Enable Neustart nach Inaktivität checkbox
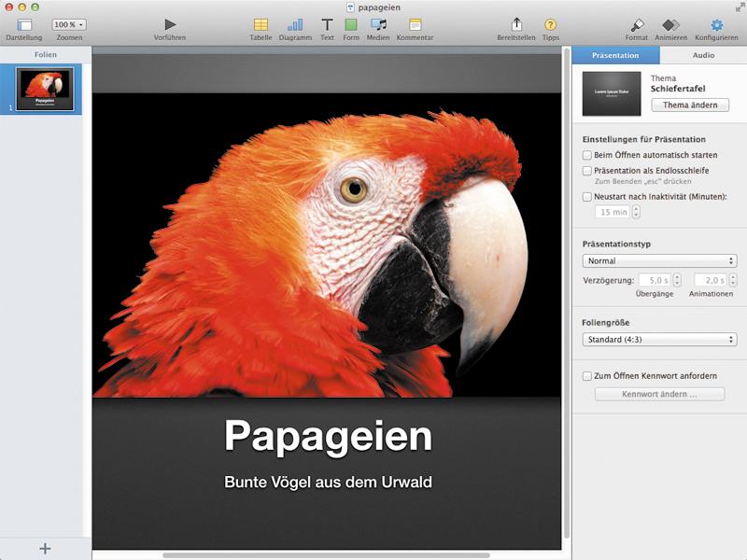This screenshot has width=747, height=560. pyautogui.click(x=587, y=197)
